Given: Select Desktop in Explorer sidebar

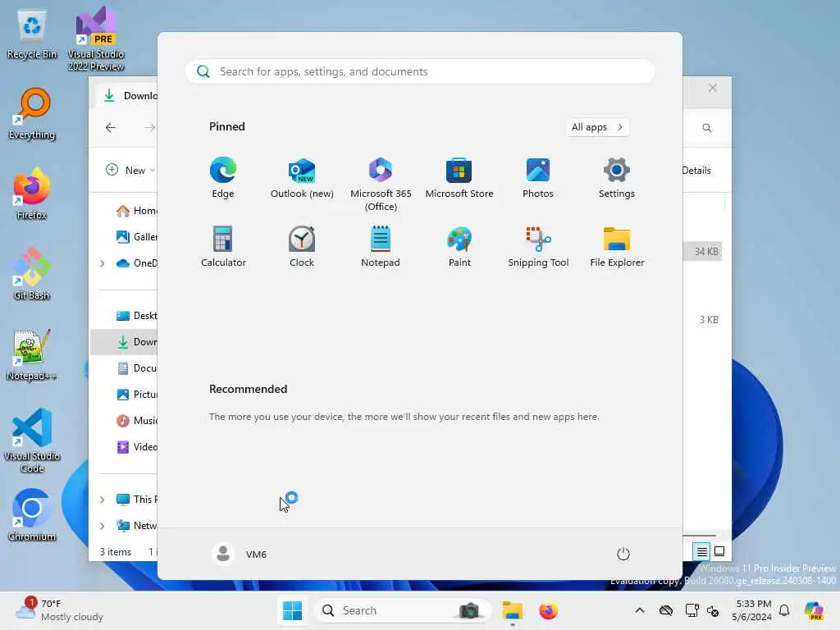Looking at the screenshot, I should click(x=137, y=316).
